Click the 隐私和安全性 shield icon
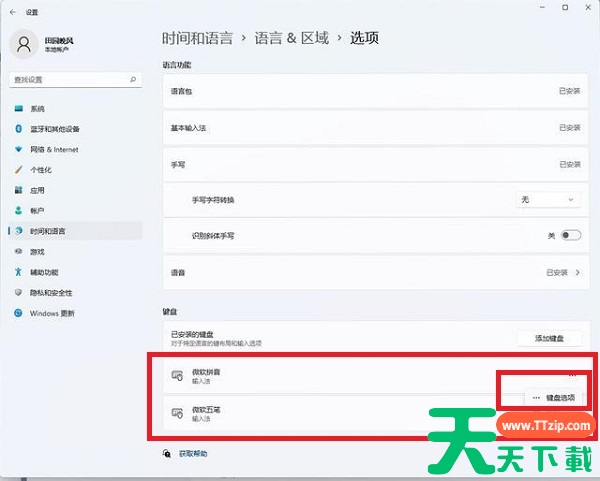The image size is (600, 481). point(18,292)
